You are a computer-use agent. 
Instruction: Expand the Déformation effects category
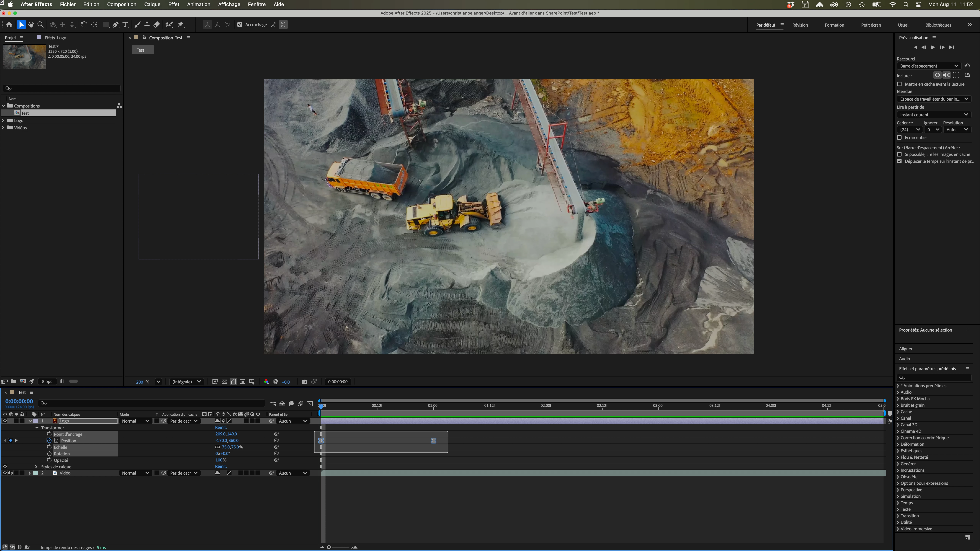click(x=898, y=444)
